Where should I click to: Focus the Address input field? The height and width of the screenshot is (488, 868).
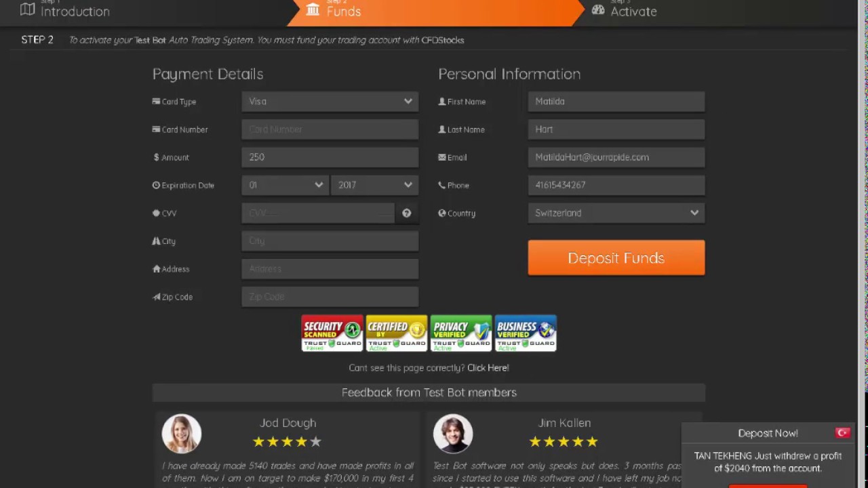(330, 268)
